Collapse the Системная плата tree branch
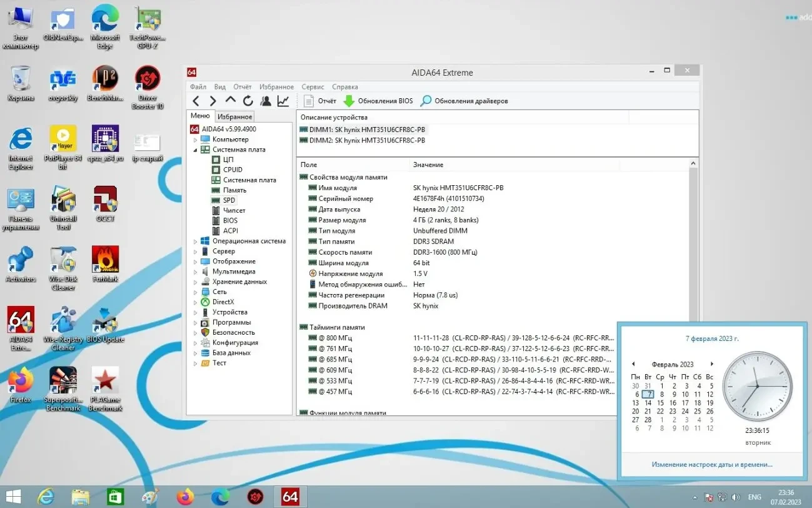Screen dimensions: 812x508 click(196, 149)
